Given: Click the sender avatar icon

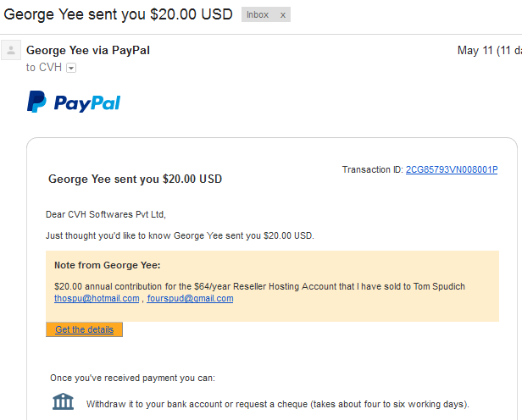Looking at the screenshot, I should pos(11,50).
